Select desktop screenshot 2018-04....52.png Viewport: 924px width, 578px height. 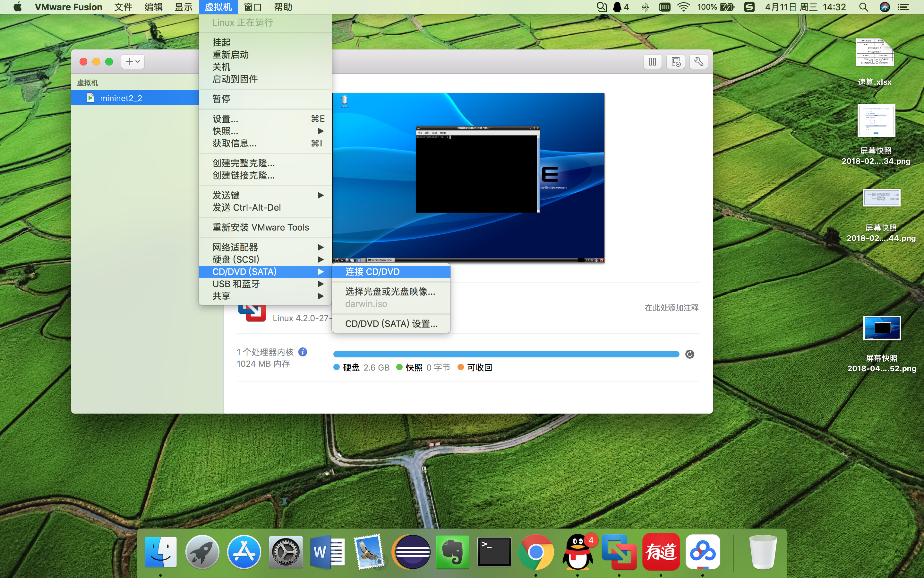[x=882, y=344]
